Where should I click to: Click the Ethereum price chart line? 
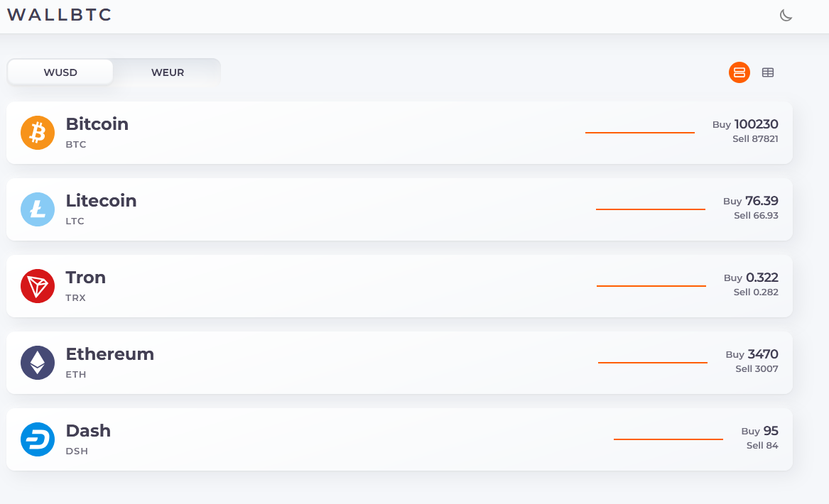[652, 363]
